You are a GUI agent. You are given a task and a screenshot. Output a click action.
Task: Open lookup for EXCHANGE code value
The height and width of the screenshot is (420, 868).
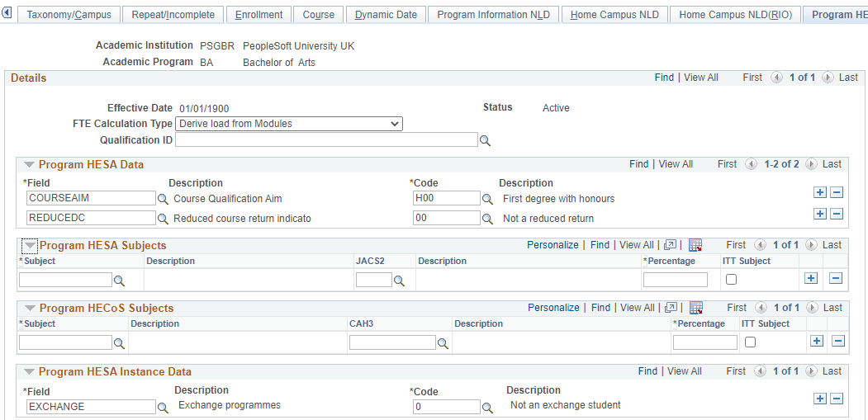click(x=488, y=407)
